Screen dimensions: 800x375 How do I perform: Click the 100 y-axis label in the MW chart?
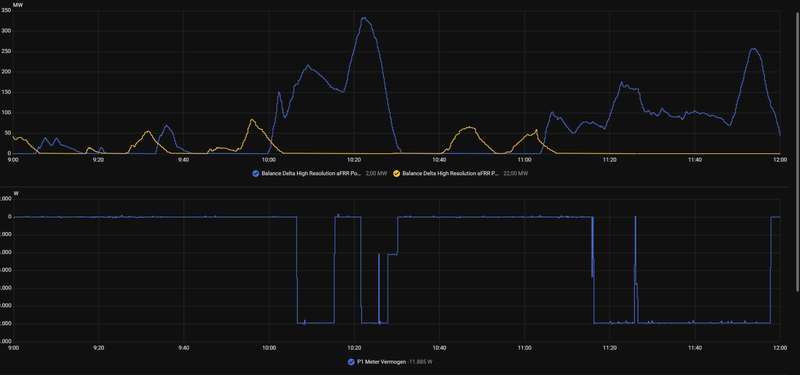coord(6,113)
